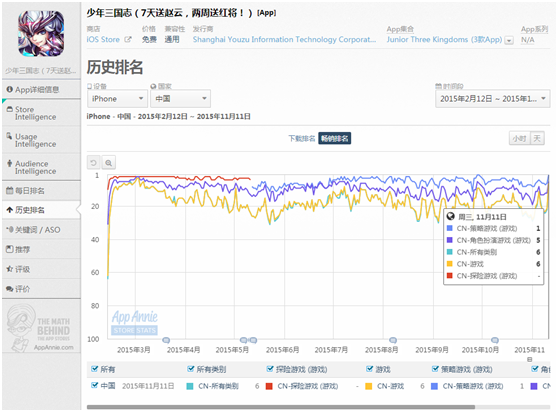Go to 每日排名 page
The height and width of the screenshot is (412, 558).
[x=41, y=191]
